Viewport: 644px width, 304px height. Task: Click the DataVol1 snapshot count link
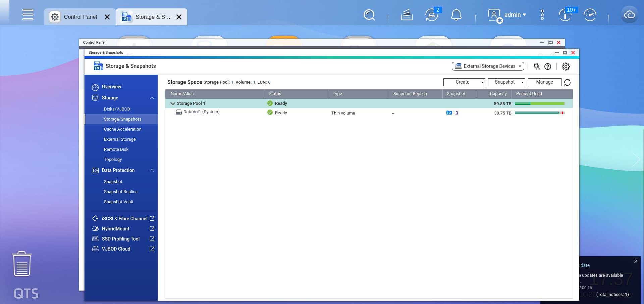(x=457, y=113)
